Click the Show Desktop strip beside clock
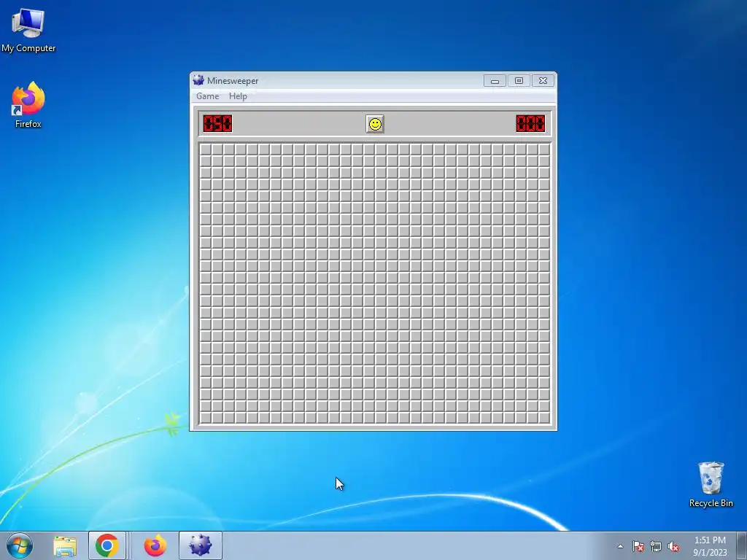The height and width of the screenshot is (560, 747). [742, 545]
